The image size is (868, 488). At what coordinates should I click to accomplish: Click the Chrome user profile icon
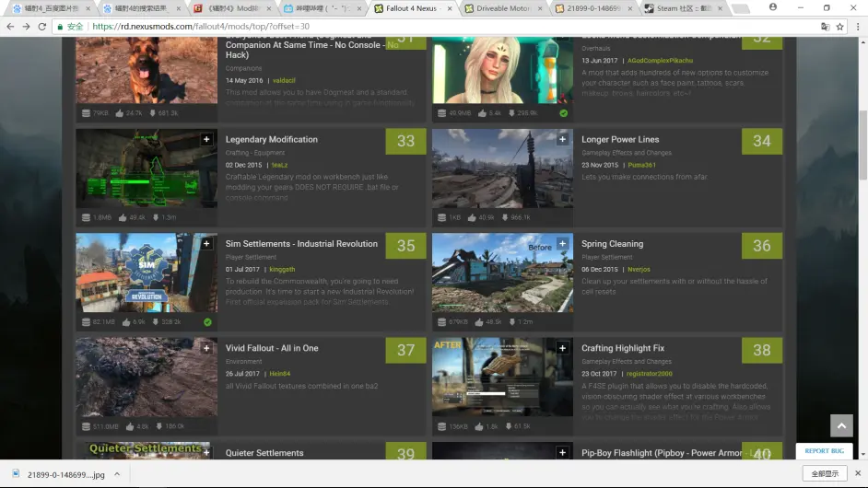point(773,7)
